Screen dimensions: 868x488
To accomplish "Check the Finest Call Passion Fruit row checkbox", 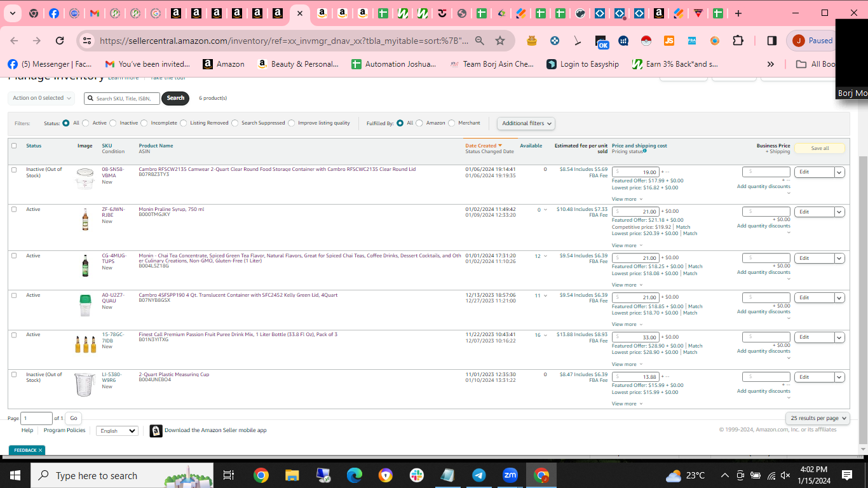I will 14,334.
